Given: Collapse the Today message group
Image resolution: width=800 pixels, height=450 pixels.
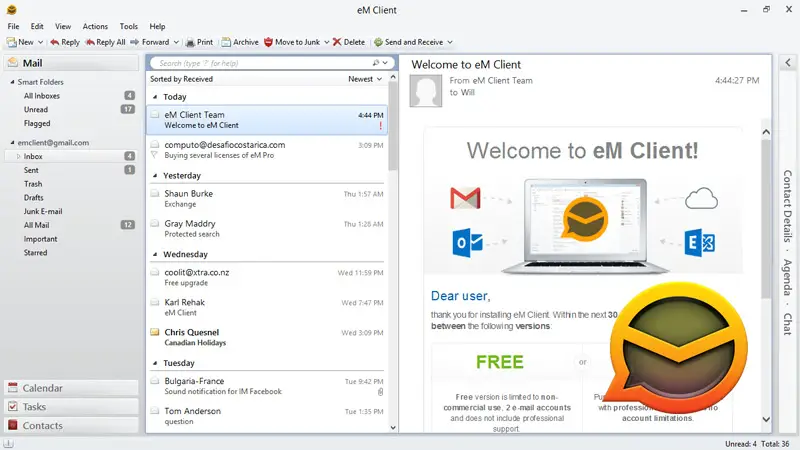Looking at the screenshot, I should (155, 97).
